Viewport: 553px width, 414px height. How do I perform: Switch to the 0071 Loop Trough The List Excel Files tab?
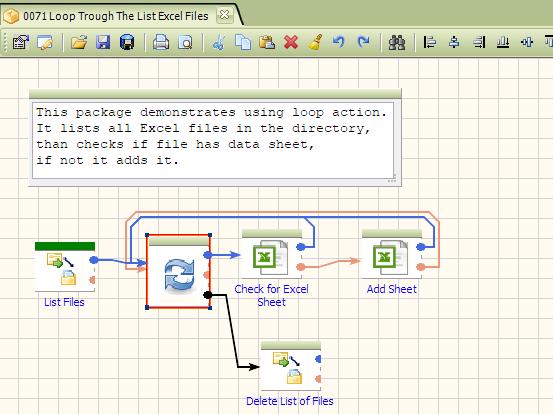pos(116,16)
